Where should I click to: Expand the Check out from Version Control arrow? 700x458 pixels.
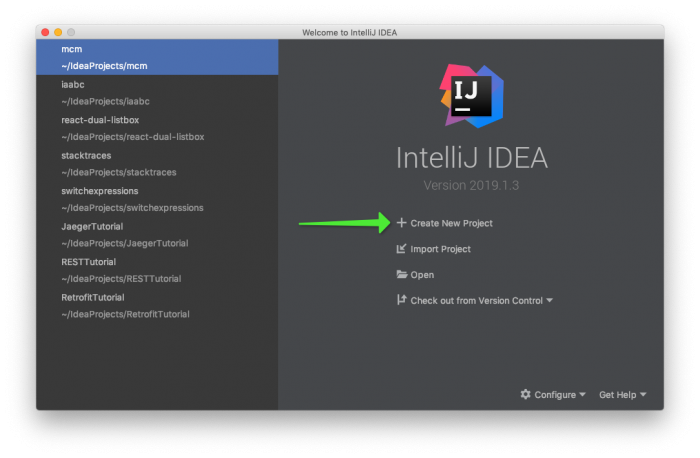click(x=549, y=301)
